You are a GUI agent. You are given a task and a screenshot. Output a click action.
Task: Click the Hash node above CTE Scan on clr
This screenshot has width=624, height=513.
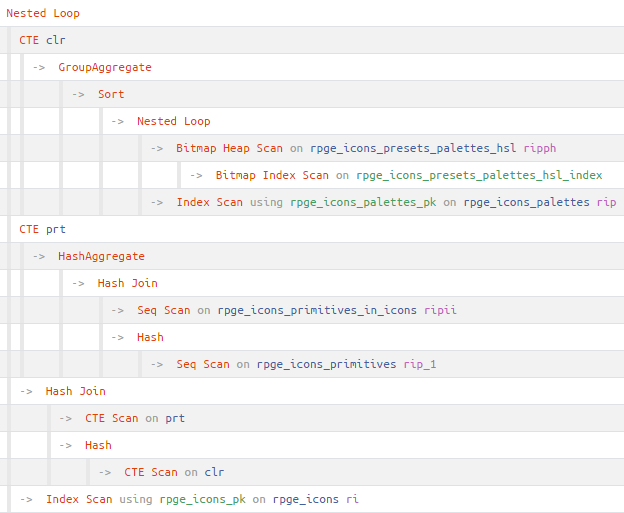[98, 445]
